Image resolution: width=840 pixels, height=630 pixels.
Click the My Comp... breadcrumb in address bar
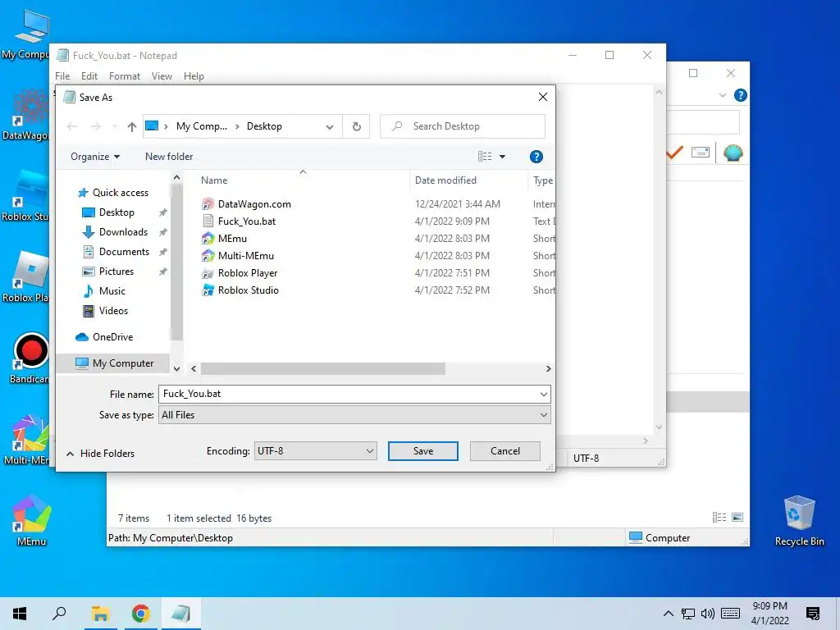(202, 126)
